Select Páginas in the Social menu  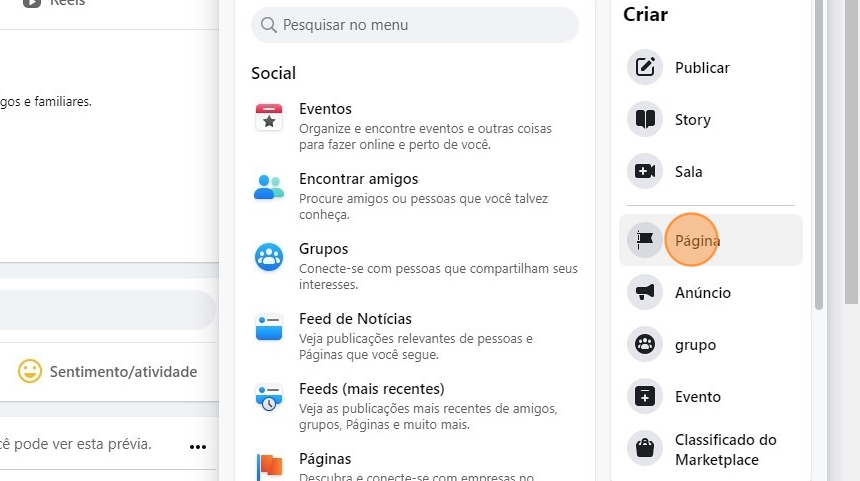pos(325,459)
